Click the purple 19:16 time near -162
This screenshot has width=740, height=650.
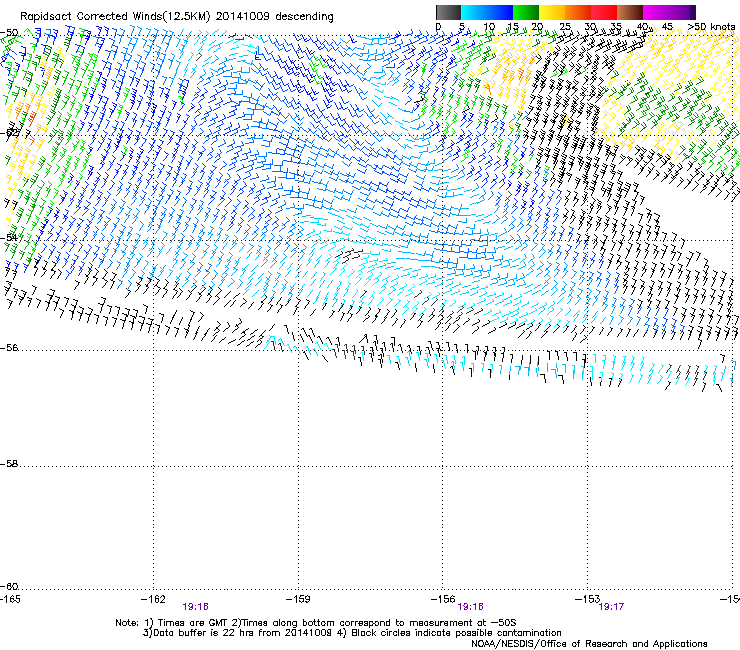point(195,607)
